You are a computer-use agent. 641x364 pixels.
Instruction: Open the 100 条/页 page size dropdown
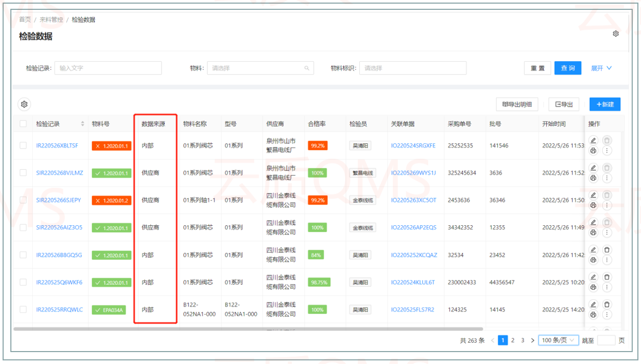coord(558,340)
